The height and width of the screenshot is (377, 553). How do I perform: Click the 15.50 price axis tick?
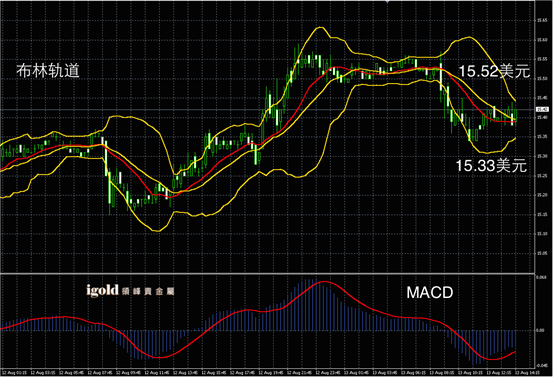542,79
